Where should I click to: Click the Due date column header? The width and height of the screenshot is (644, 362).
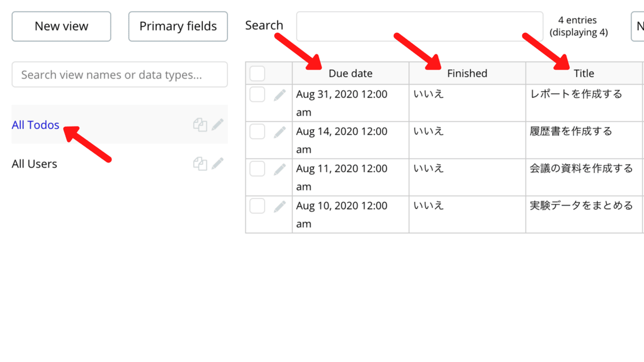pyautogui.click(x=350, y=73)
